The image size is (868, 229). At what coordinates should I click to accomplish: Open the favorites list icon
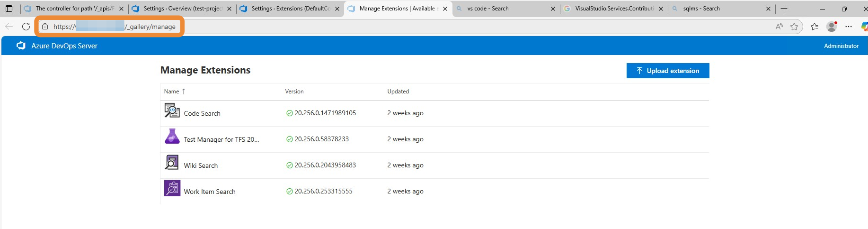click(815, 27)
